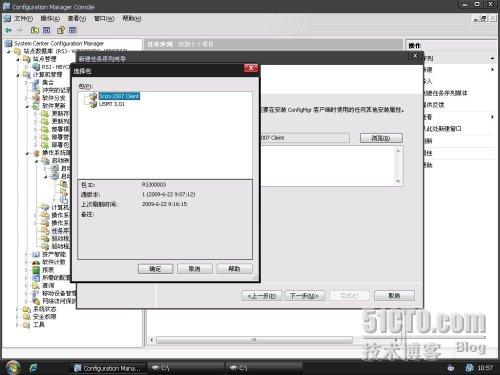
Task: Click the 软件分发 tree icon
Action: click(x=36, y=98)
